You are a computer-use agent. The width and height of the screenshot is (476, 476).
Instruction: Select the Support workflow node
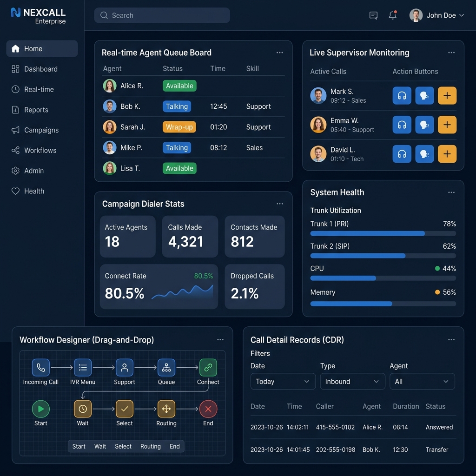click(125, 368)
